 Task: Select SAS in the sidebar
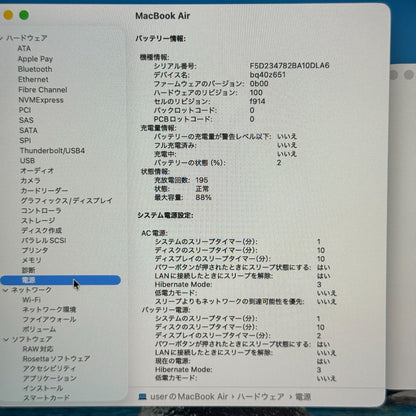26,120
